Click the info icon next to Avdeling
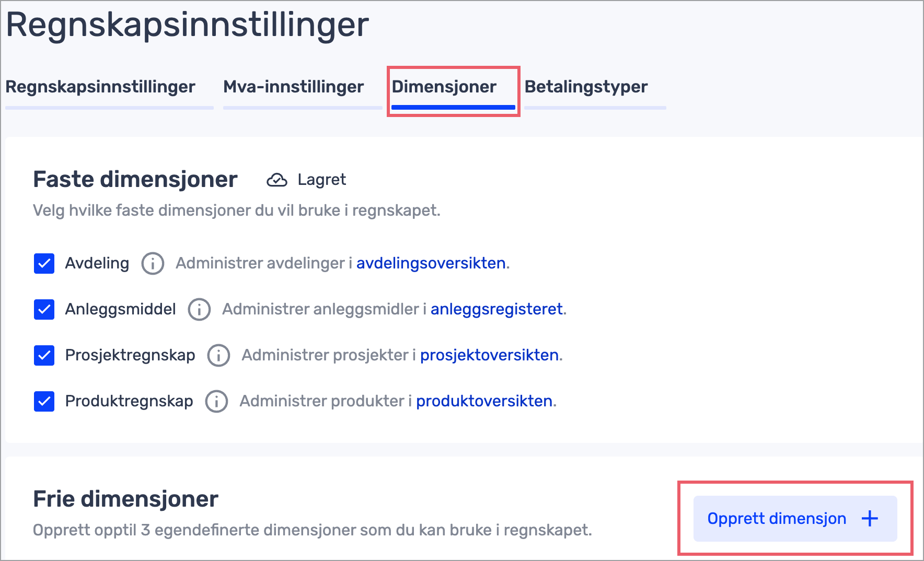Screen dimensions: 924x561 coord(153,263)
